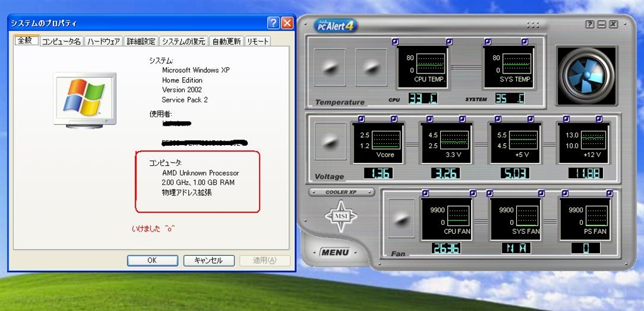This screenshot has height=311, width=644.
Task: Click the CPU TEMP. graph display
Action: tap(422, 67)
